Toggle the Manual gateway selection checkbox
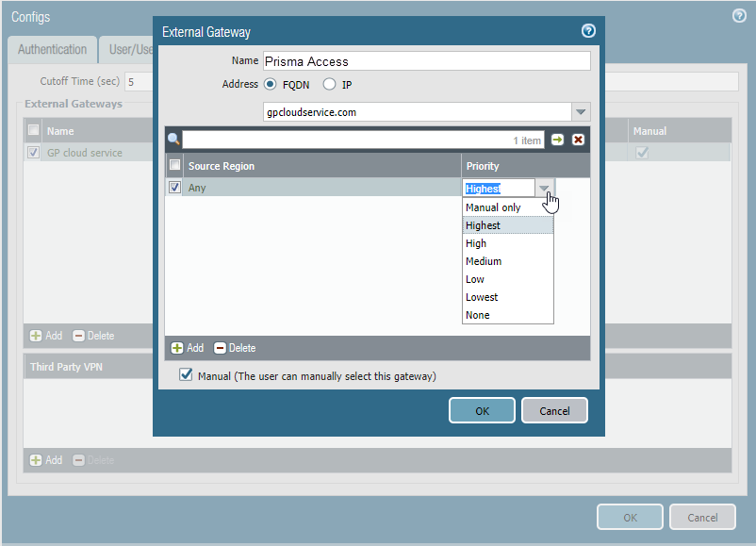The height and width of the screenshot is (546, 756). 186,374
